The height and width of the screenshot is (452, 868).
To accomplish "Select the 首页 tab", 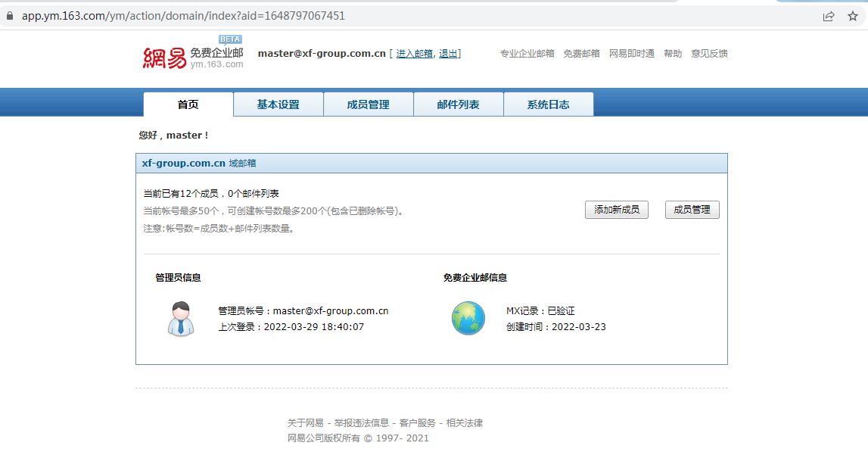I will point(187,104).
